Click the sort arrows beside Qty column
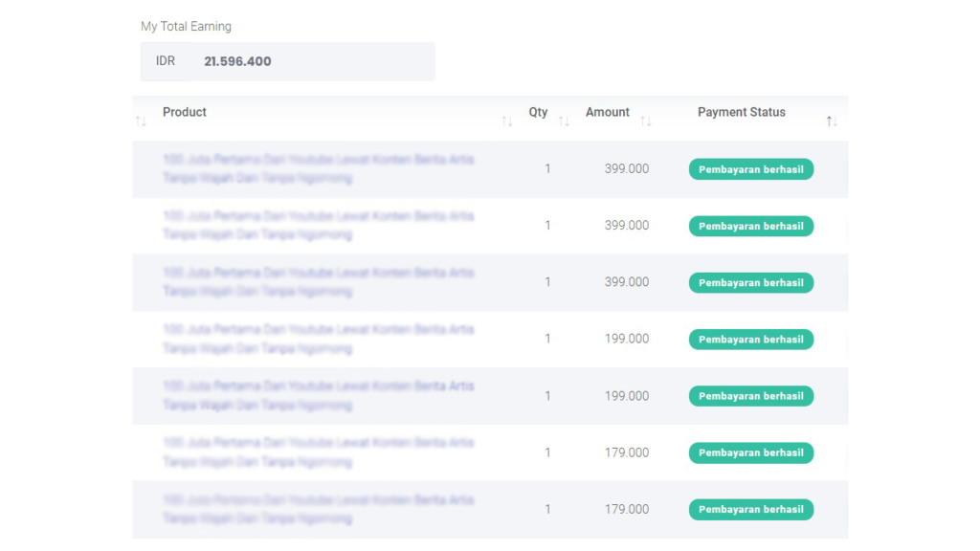Image resolution: width=980 pixels, height=551 pixels. point(564,121)
